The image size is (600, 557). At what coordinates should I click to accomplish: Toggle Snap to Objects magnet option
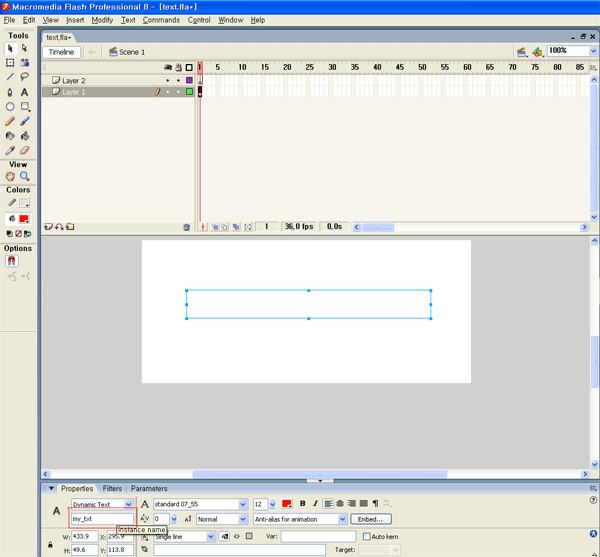(x=11, y=261)
